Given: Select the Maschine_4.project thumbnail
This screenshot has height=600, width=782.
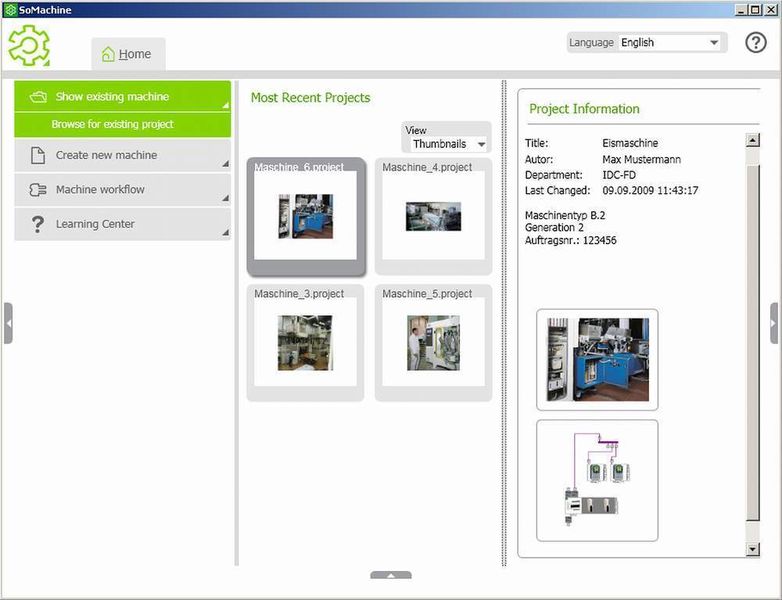Looking at the screenshot, I should (x=433, y=216).
